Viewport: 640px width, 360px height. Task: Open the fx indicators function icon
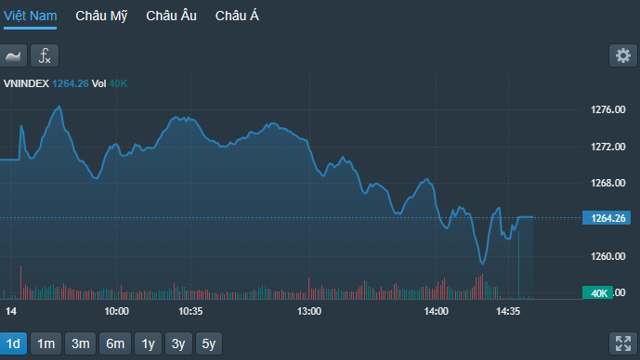[x=44, y=56]
